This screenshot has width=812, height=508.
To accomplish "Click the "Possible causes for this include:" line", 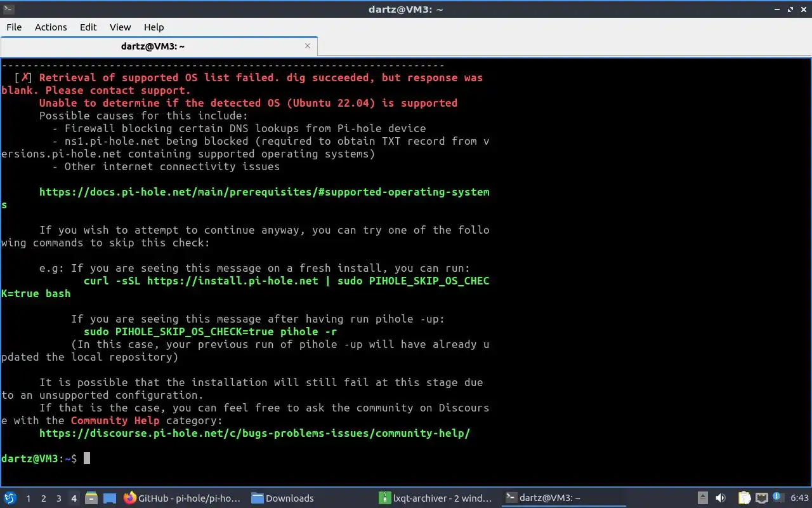I will click(x=143, y=116).
